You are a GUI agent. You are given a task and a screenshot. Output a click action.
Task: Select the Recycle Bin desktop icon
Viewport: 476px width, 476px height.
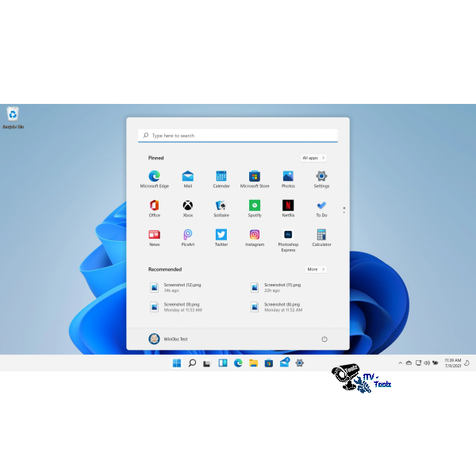click(13, 117)
